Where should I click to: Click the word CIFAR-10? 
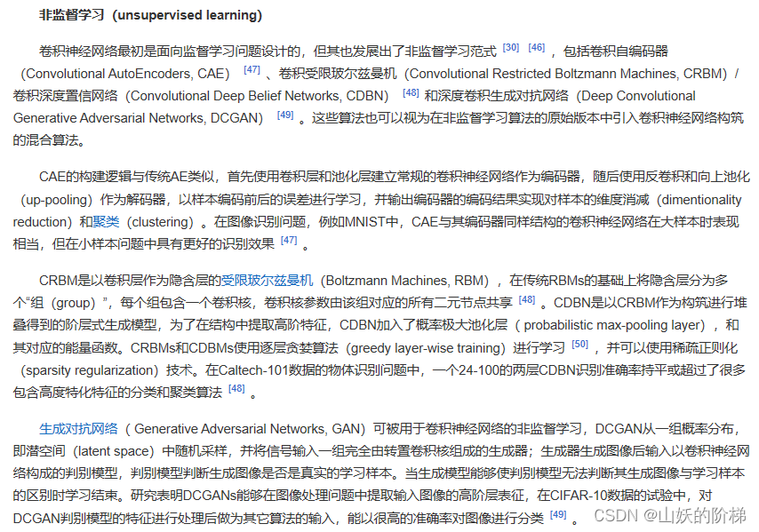click(579, 496)
